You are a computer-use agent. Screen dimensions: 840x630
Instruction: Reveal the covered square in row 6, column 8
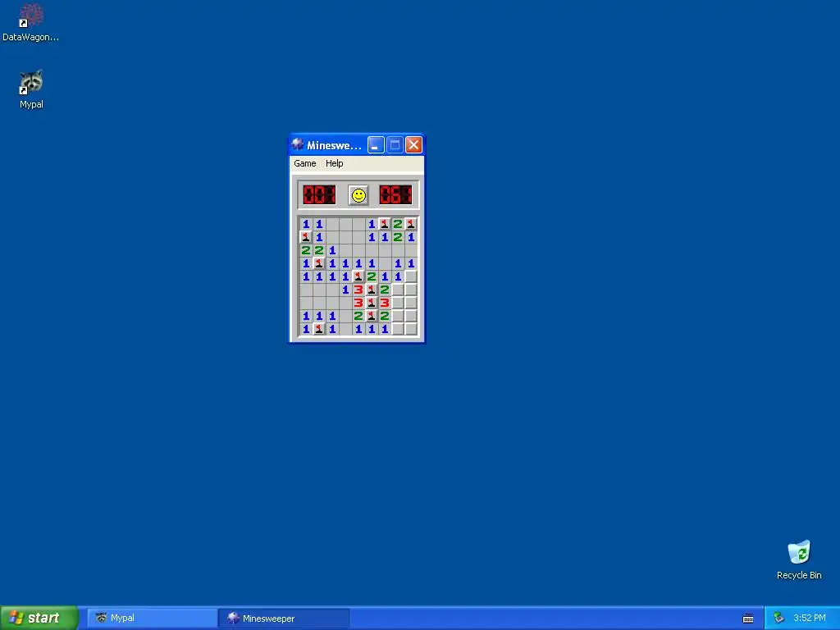pyautogui.click(x=398, y=290)
